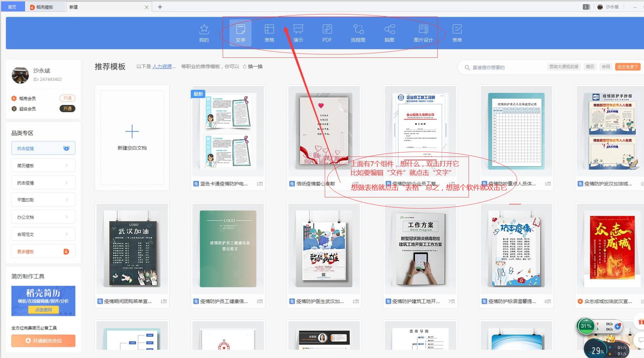Screen dimensions: 644x358
Task: Select the 文字 document component
Action: 240,33
